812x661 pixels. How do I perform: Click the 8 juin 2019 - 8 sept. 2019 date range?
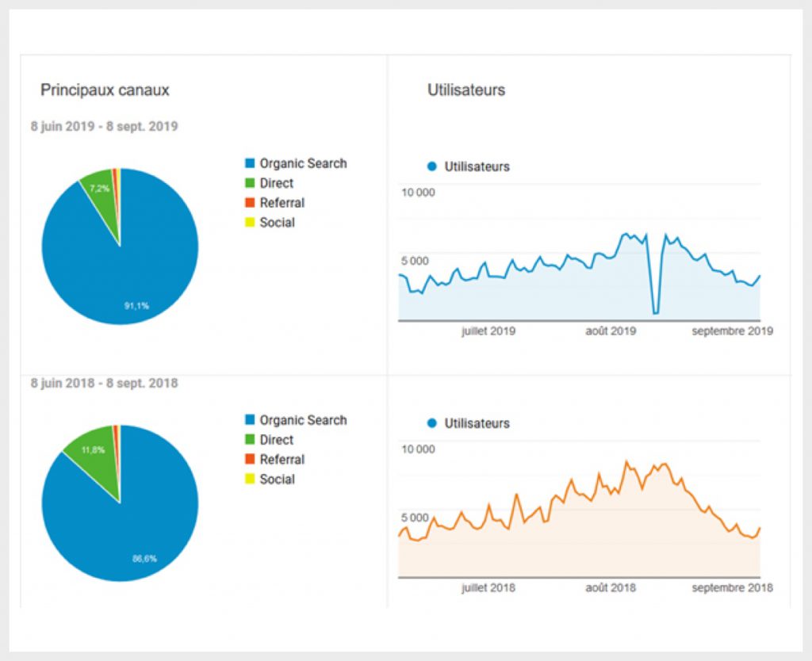pos(104,127)
